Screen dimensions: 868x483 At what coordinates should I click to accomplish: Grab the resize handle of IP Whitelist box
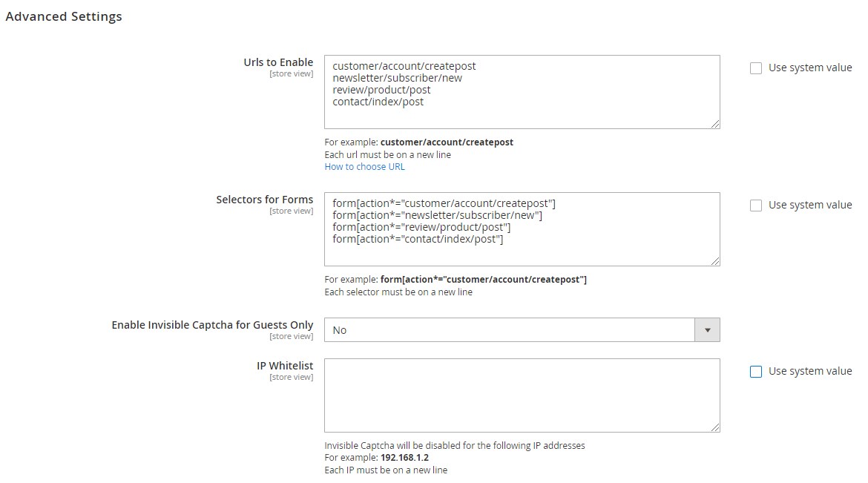[x=715, y=427]
